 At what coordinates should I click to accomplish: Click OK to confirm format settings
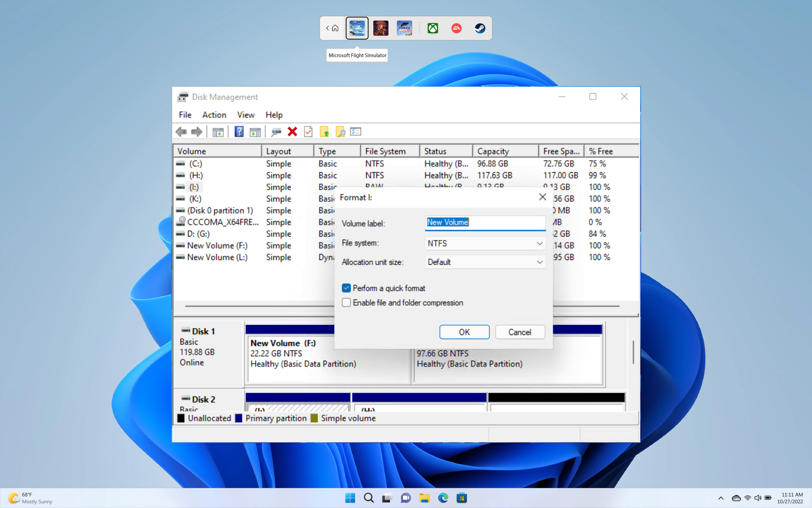coord(464,332)
